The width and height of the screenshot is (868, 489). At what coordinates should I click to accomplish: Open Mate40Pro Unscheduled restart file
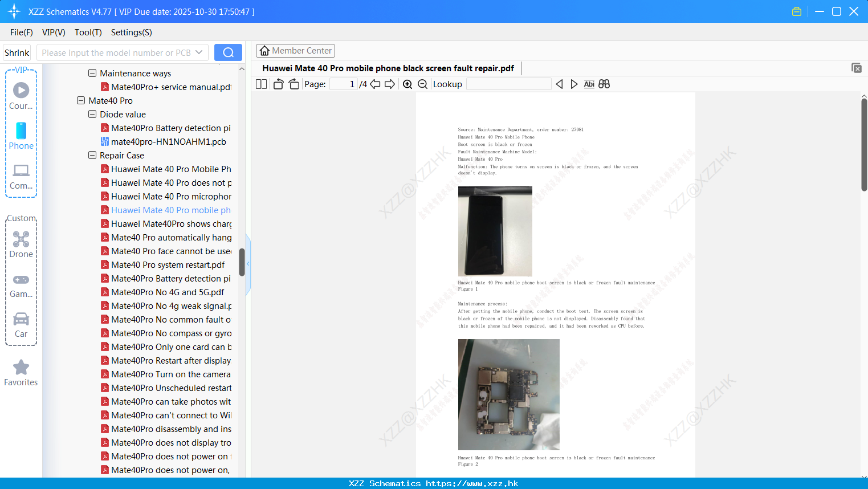pos(166,388)
